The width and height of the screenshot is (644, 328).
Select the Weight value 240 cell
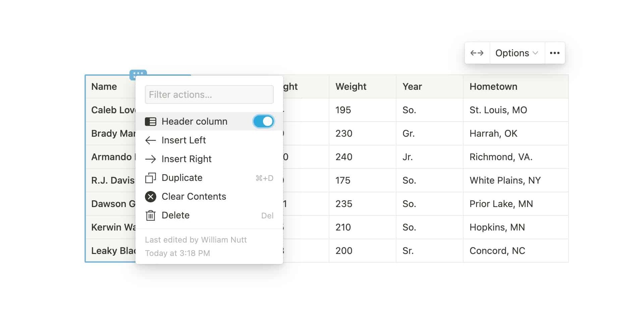click(343, 157)
